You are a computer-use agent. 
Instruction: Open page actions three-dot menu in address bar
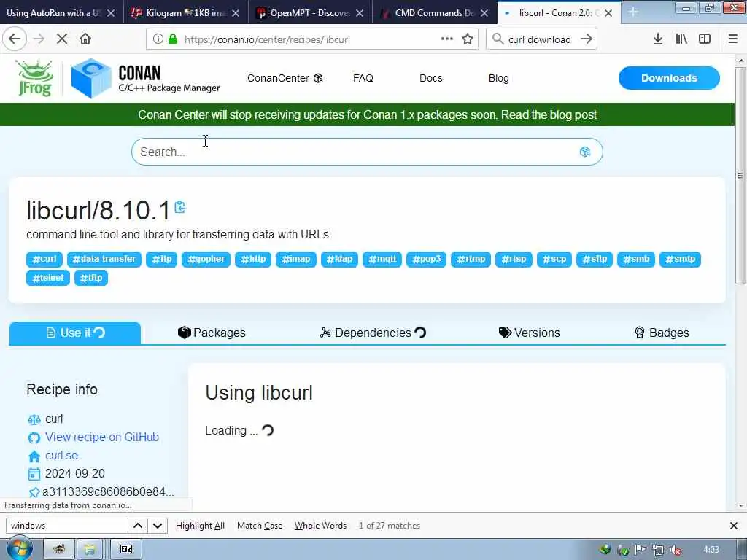pyautogui.click(x=447, y=39)
